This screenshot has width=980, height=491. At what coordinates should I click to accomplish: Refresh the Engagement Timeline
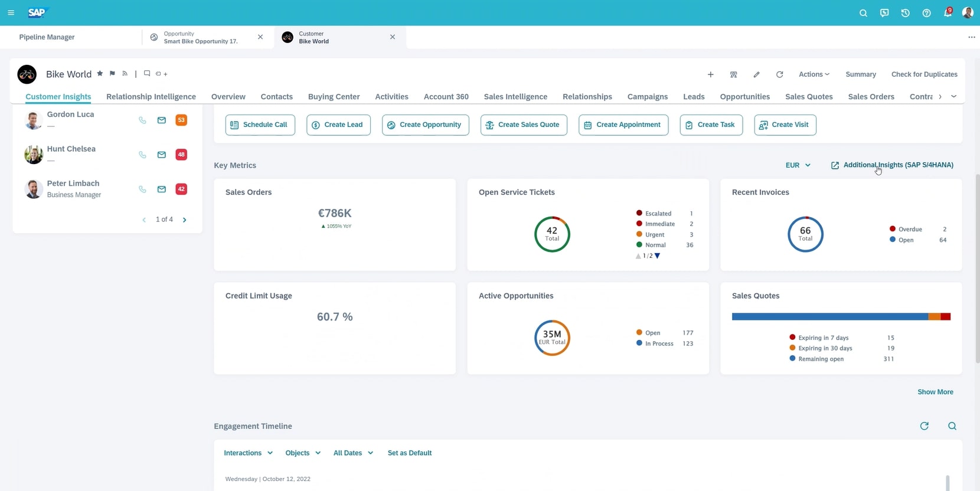(925, 426)
